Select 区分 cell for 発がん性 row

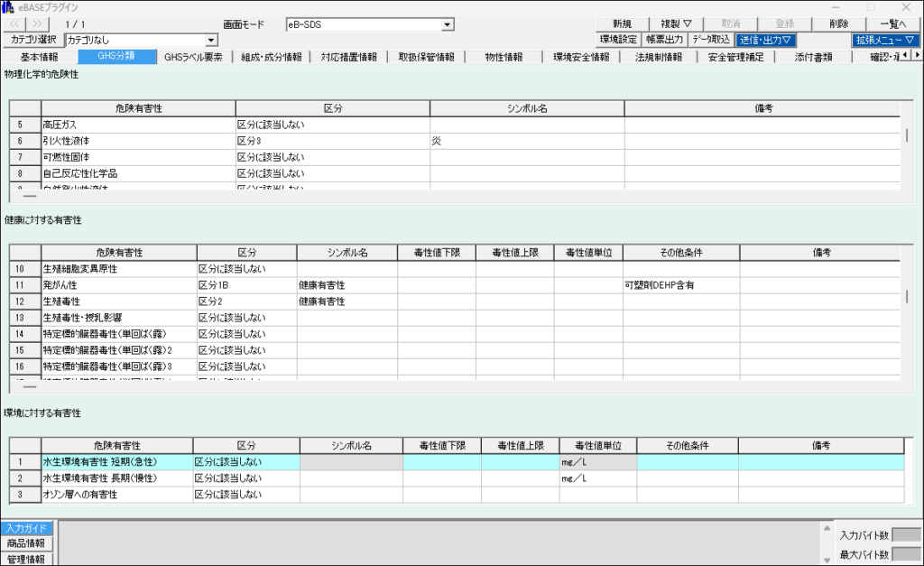pyautogui.click(x=245, y=285)
